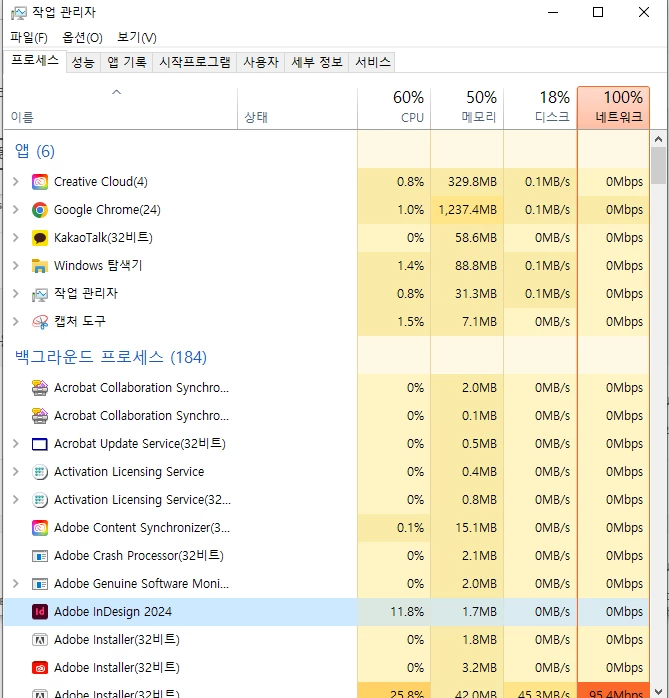Click the Acrobat Update Service icon
The image size is (669, 698).
pos(40,444)
